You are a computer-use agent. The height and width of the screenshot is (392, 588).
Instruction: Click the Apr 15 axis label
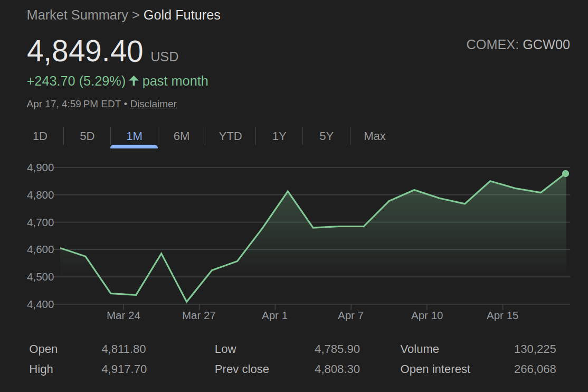tap(502, 315)
